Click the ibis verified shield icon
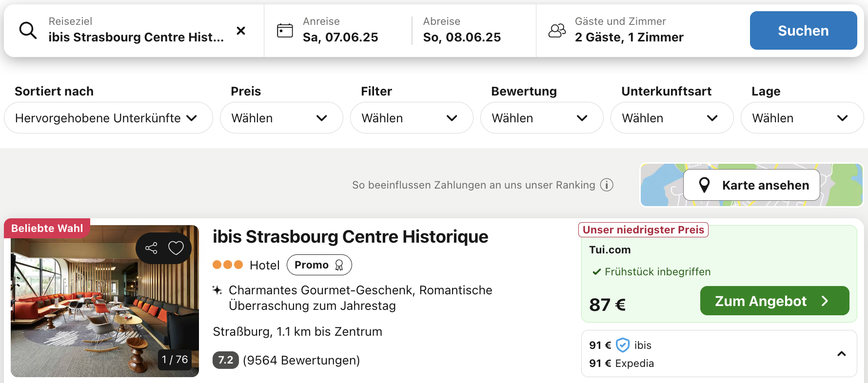This screenshot has width=868, height=383. tap(623, 345)
